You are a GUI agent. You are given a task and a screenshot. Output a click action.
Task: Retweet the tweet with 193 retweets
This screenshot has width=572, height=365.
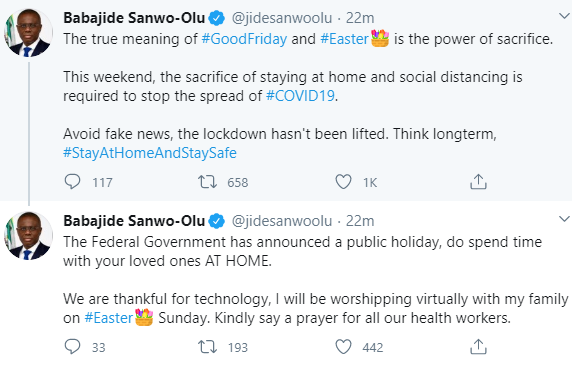click(207, 347)
